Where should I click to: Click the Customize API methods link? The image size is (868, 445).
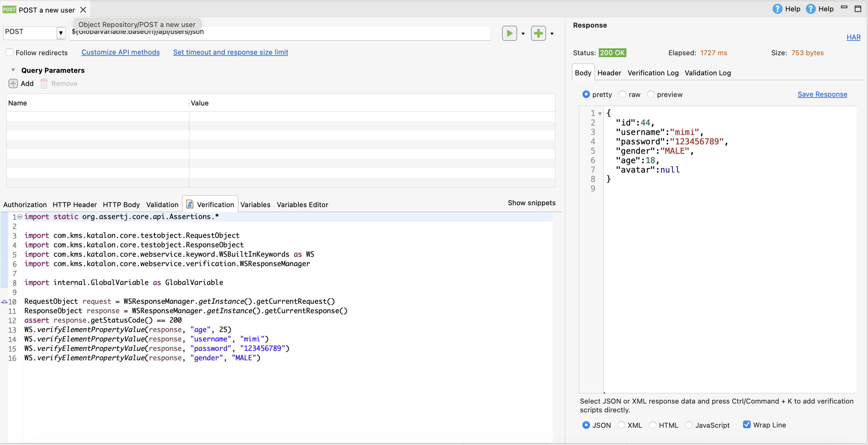click(x=121, y=52)
